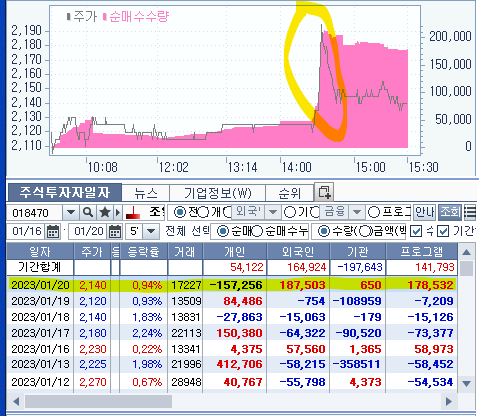The image size is (479, 416).
Task: Click the horizontal scrollbar left arrow
Action: [x=15, y=401]
